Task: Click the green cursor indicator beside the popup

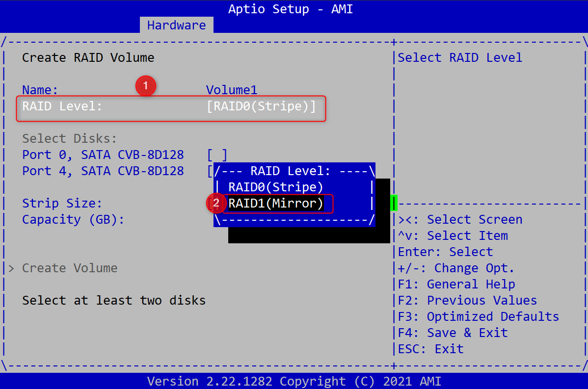Action: [x=394, y=203]
